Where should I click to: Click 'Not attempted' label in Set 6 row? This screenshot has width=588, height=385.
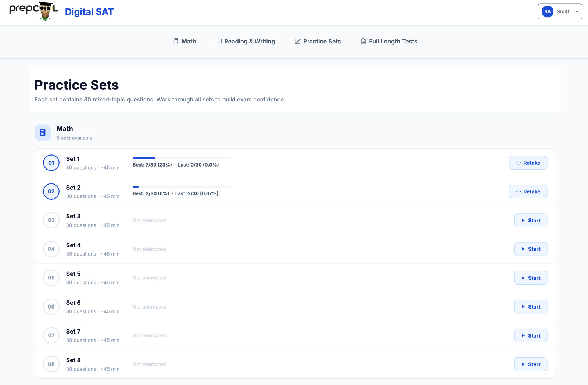(149, 307)
